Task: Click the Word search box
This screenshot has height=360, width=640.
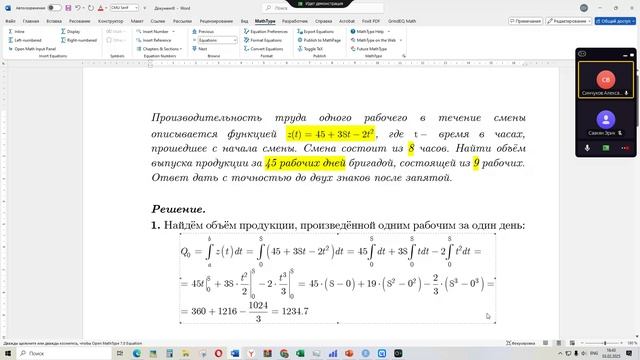Action: coord(322,8)
